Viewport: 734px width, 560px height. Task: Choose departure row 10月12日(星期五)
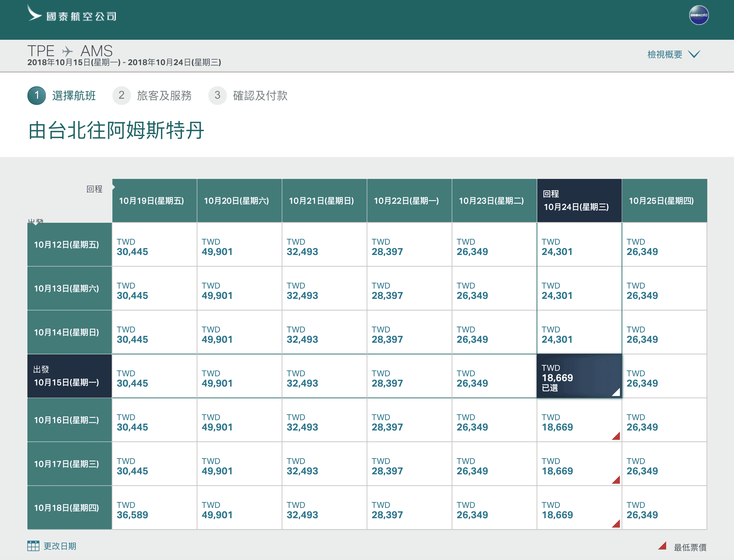pos(70,244)
